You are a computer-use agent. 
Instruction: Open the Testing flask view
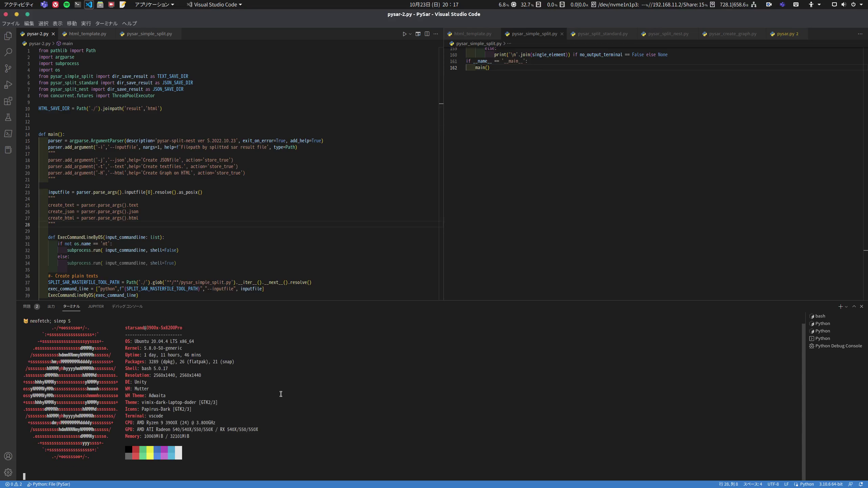click(x=8, y=117)
